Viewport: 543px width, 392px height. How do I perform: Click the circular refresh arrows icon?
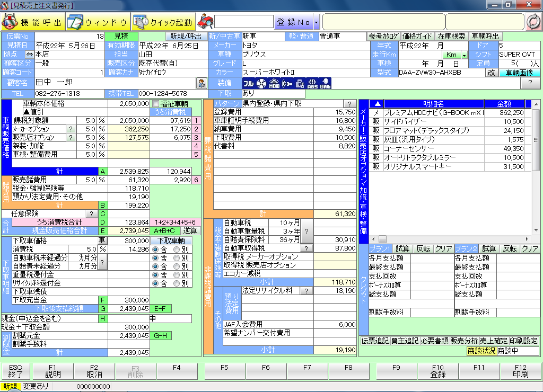coord(533,22)
